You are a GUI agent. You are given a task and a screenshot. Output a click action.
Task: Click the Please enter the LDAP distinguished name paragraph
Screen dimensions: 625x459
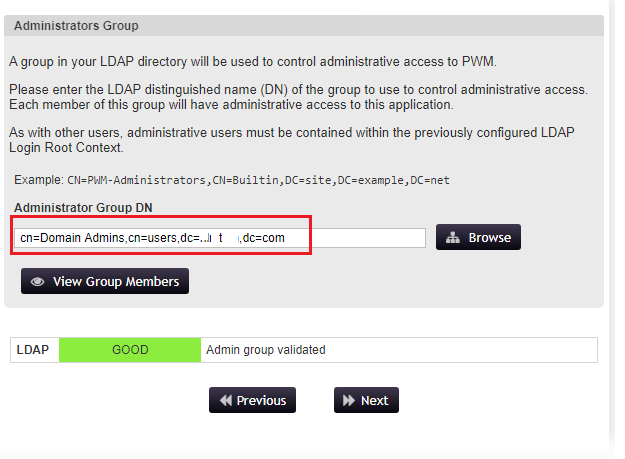tap(298, 97)
